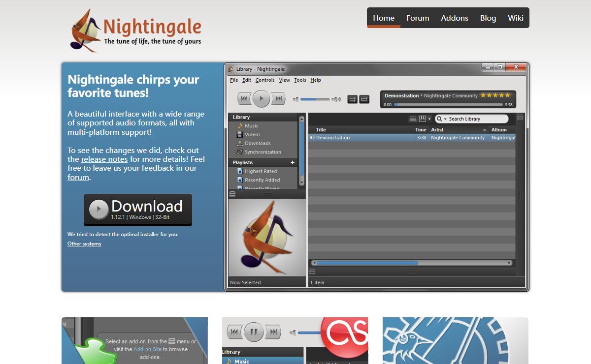Viewport: 591px width, 364px height.
Task: Select Recently Added playlist text
Action: coord(263,180)
